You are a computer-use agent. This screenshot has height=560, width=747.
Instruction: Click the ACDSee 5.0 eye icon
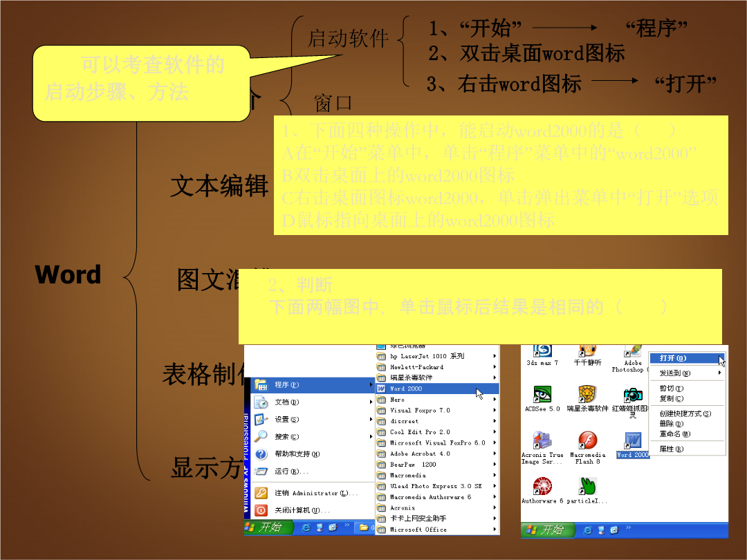point(542,394)
